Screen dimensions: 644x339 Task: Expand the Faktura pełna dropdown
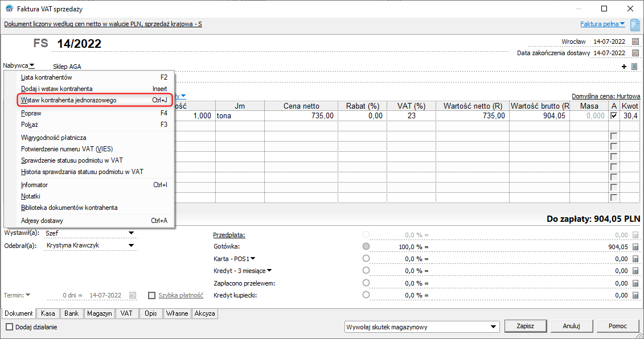point(602,24)
